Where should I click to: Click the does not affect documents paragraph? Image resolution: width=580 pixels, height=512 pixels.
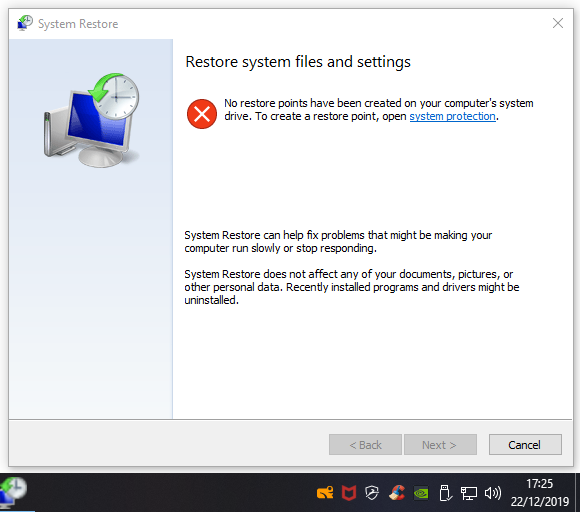pyautogui.click(x=352, y=287)
